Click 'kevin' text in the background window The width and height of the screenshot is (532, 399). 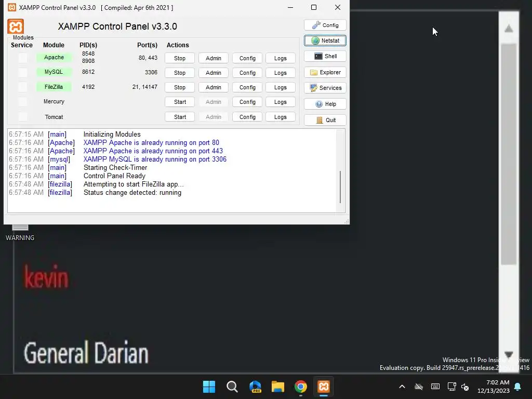point(46,277)
